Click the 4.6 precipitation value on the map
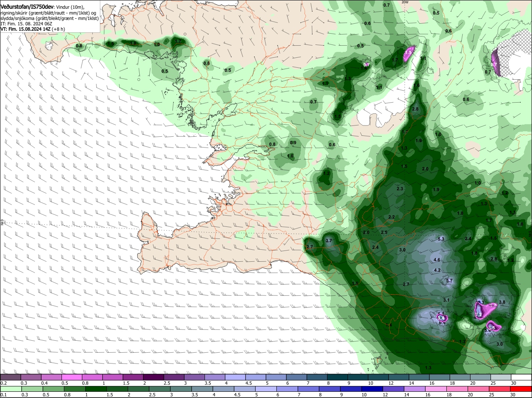The image size is (532, 398). point(437,260)
